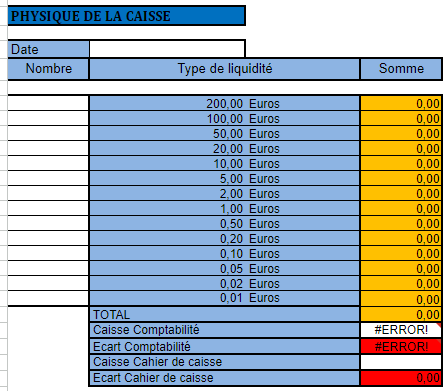Screen dimensions: 447x391
Task: Select the white #ERROR! cell for Caisse Comptabilité
Action: tap(401, 330)
